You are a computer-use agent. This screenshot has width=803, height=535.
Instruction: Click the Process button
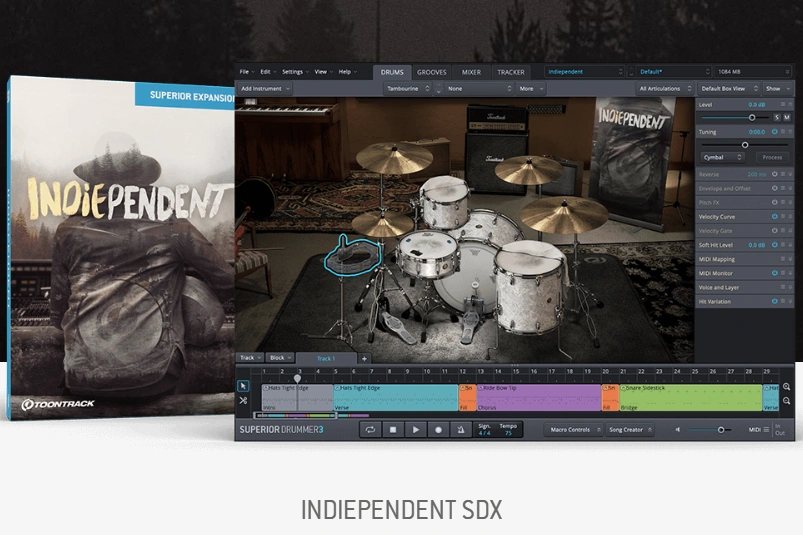(x=772, y=157)
